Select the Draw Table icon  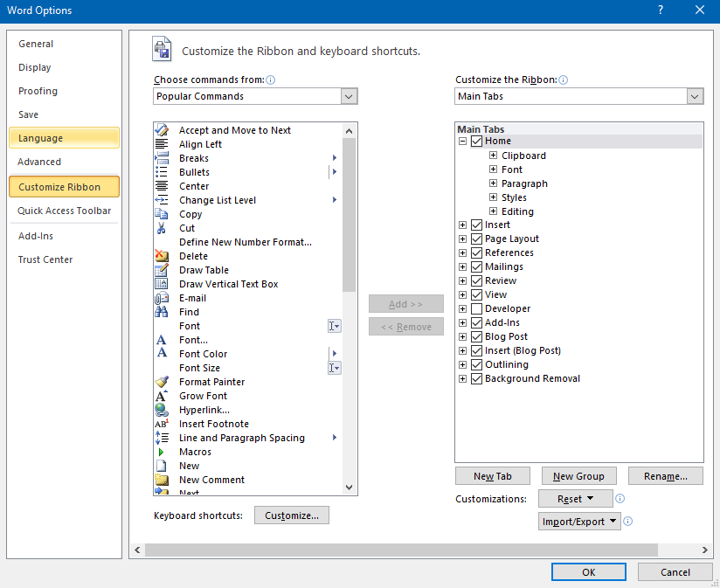pyautogui.click(x=162, y=270)
